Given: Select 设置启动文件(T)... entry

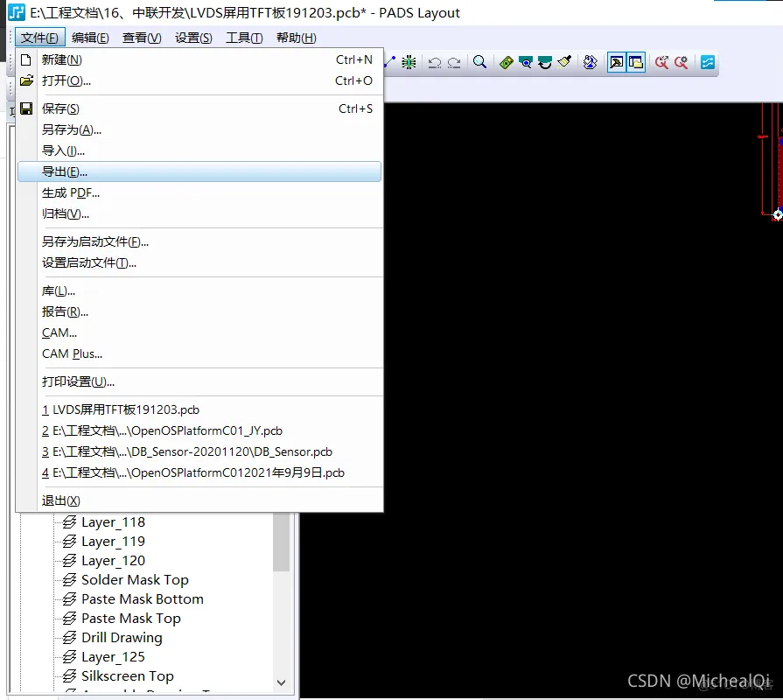Looking at the screenshot, I should (199, 262).
